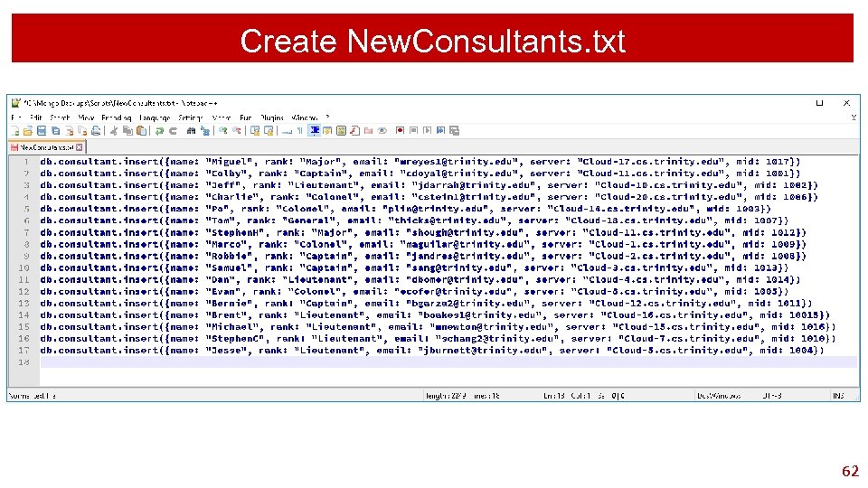
Task: Paste using the clipboard toolbar icon
Action: click(141, 130)
